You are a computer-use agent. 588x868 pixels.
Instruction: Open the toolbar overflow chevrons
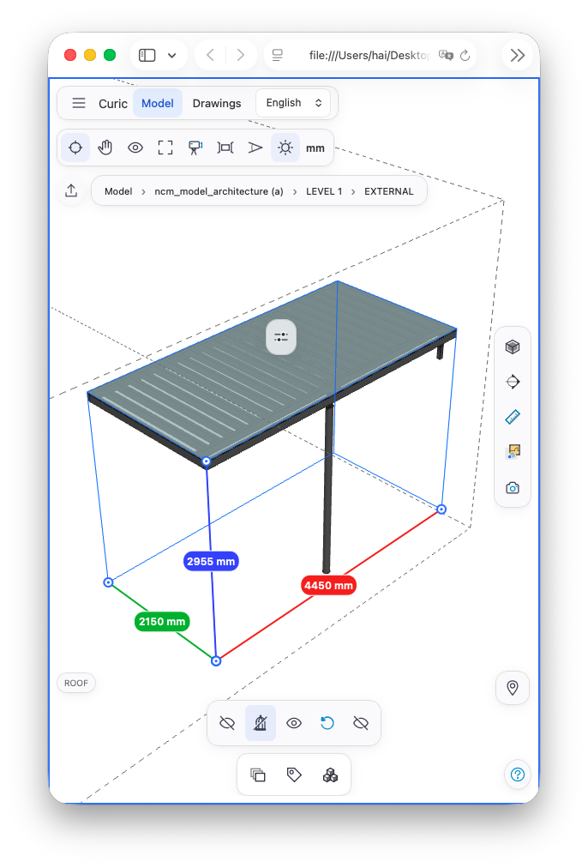coord(517,56)
